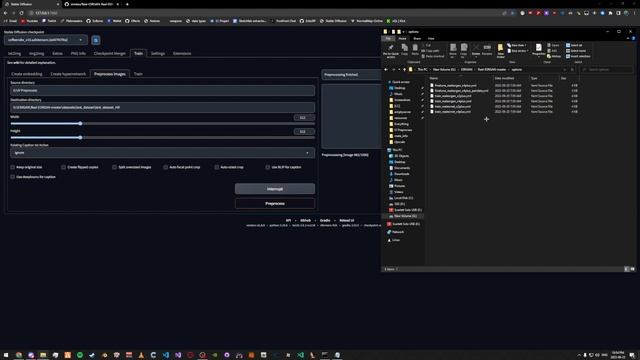The width and height of the screenshot is (640, 360).
Task: Click the browser reload page icon
Action: point(21,13)
